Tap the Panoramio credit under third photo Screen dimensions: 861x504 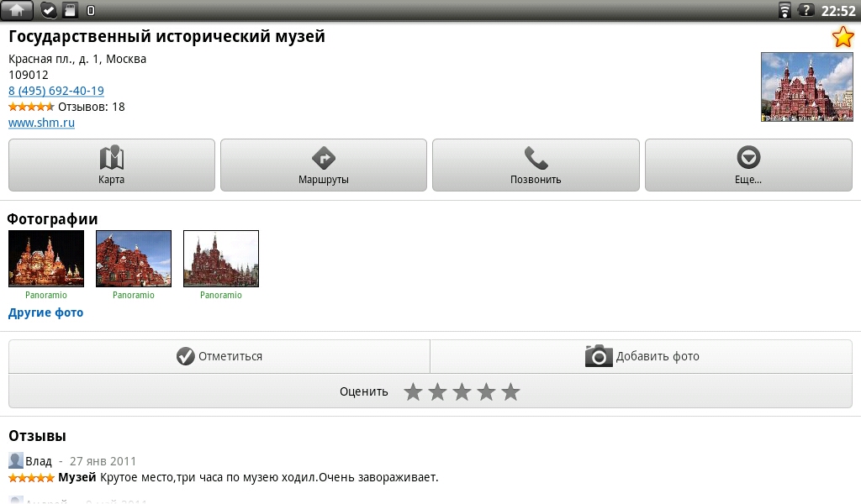pyautogui.click(x=221, y=295)
